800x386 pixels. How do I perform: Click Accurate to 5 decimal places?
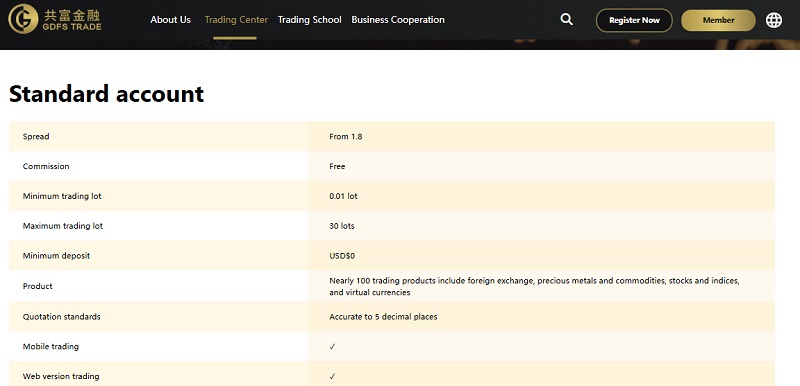[x=383, y=317]
